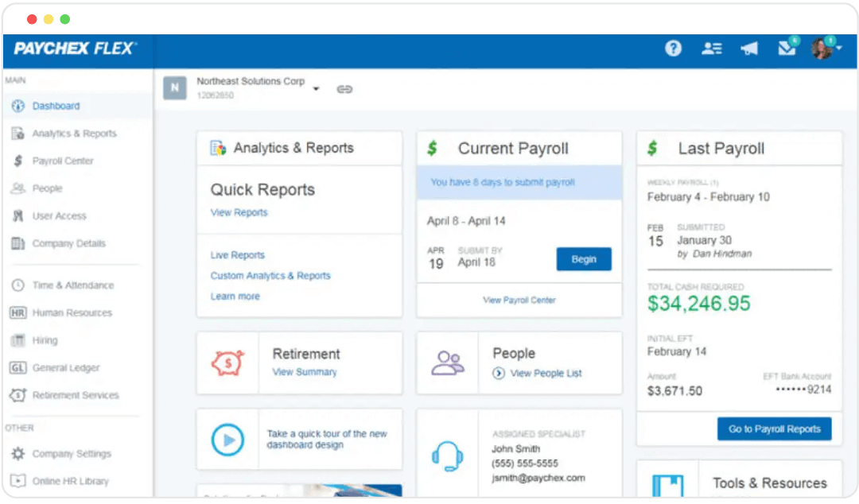Viewport: 859px width, 504px height.
Task: Open the messages envelope icon
Action: pyautogui.click(x=787, y=48)
